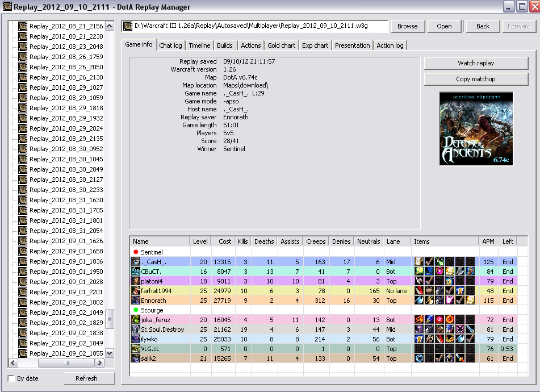The width and height of the screenshot is (540, 392).
Task: Click the replay file icon beside Replay_2012_08_21_2156
Action: point(23,26)
